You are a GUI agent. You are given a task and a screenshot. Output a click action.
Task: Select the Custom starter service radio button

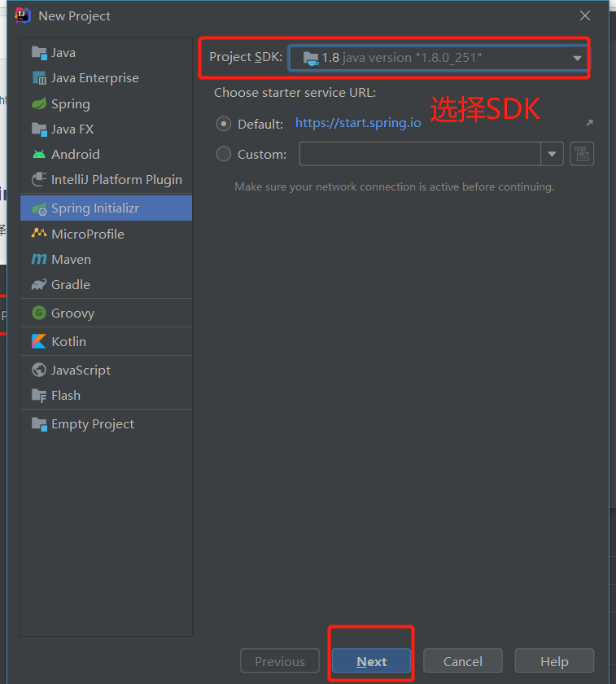pyautogui.click(x=224, y=154)
